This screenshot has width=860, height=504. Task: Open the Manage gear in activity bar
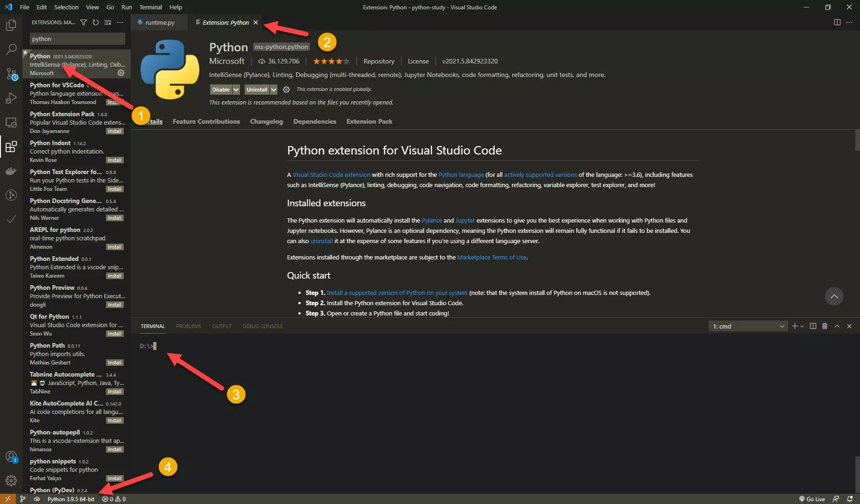(x=11, y=480)
